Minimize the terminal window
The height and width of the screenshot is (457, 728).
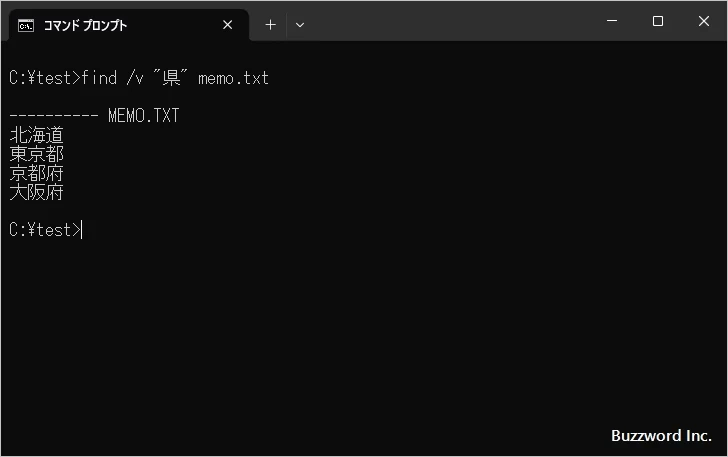611,21
